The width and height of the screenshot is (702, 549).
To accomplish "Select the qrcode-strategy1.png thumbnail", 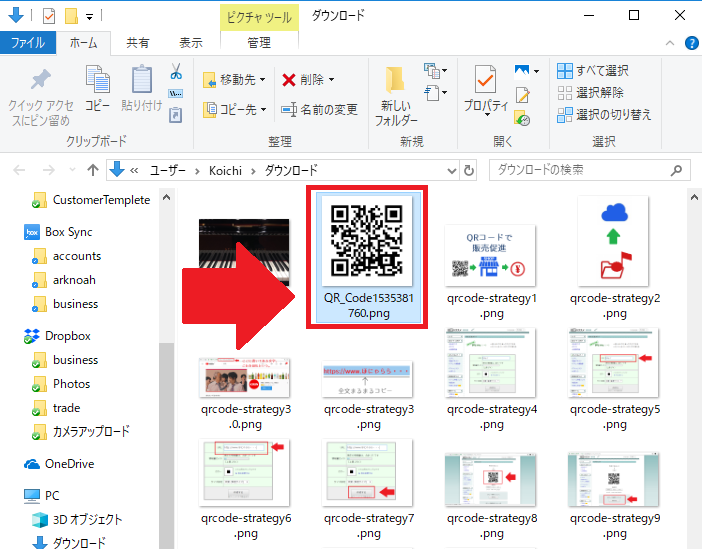I will (492, 255).
